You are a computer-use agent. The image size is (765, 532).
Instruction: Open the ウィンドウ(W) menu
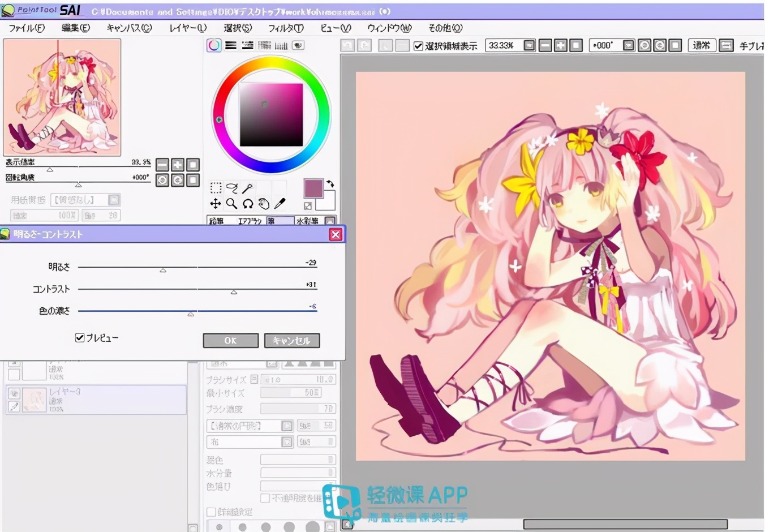tap(389, 28)
